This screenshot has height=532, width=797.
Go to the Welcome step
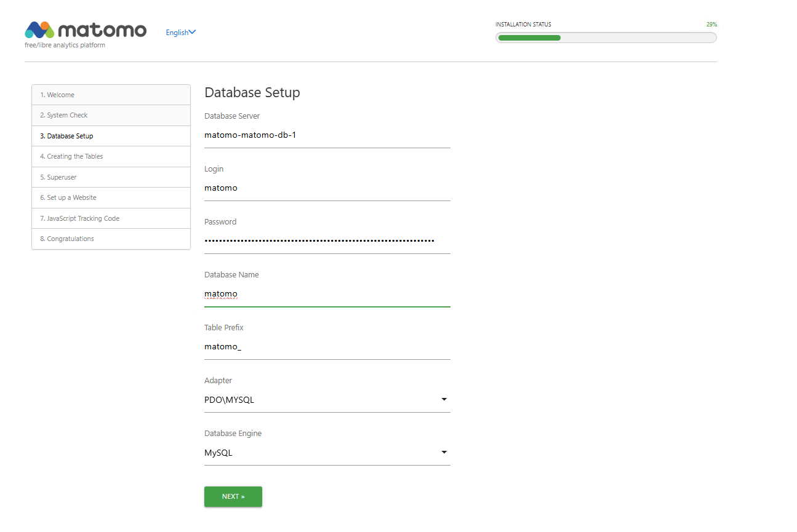[x=111, y=95]
